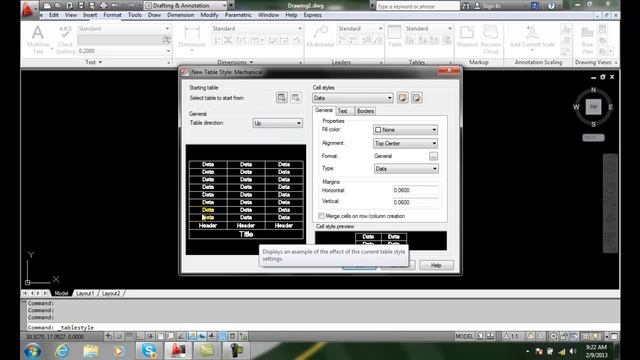
Task: Click the Multiline Text tool in ribbon
Action: click(38, 40)
